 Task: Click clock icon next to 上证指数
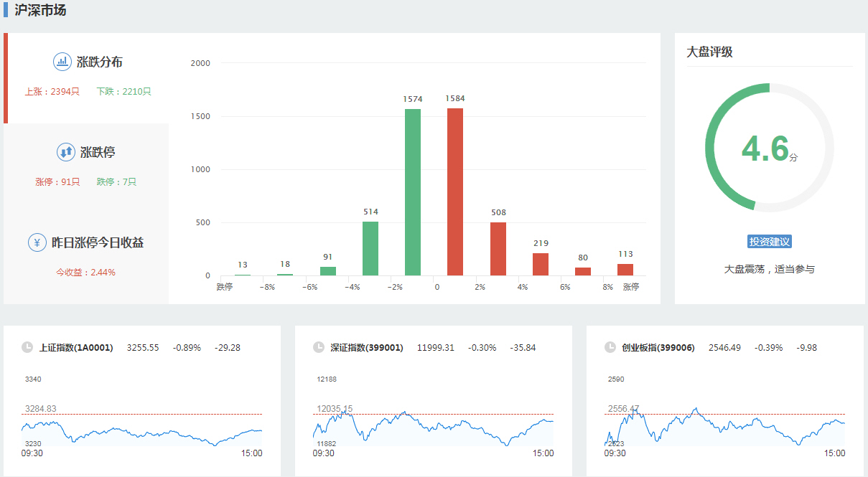[27, 347]
